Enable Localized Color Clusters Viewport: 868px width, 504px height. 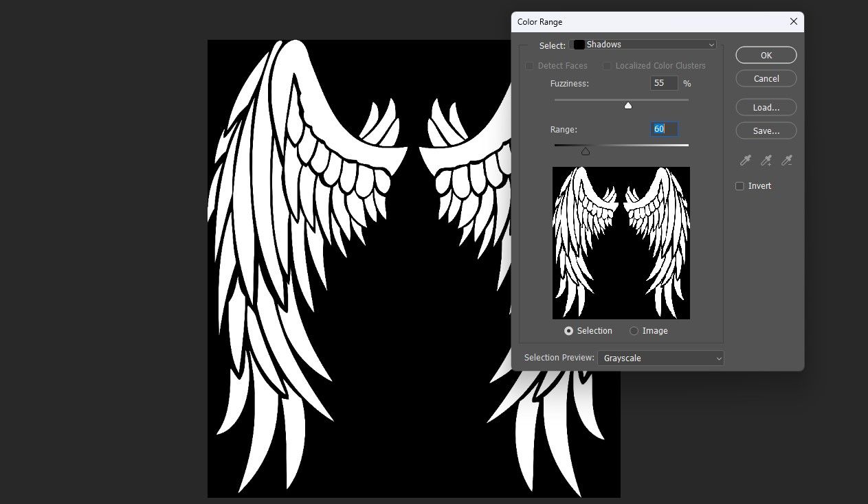607,65
